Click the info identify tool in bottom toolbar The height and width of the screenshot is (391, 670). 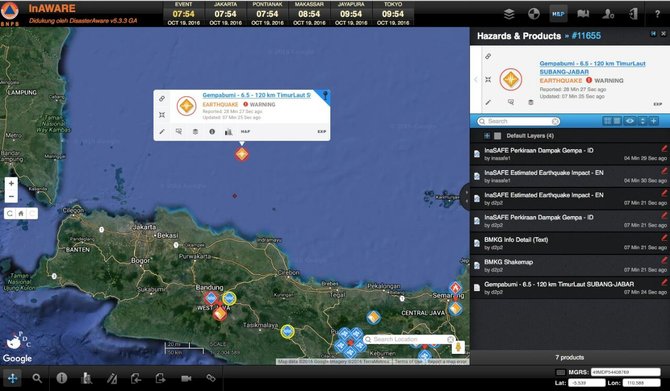(62, 378)
